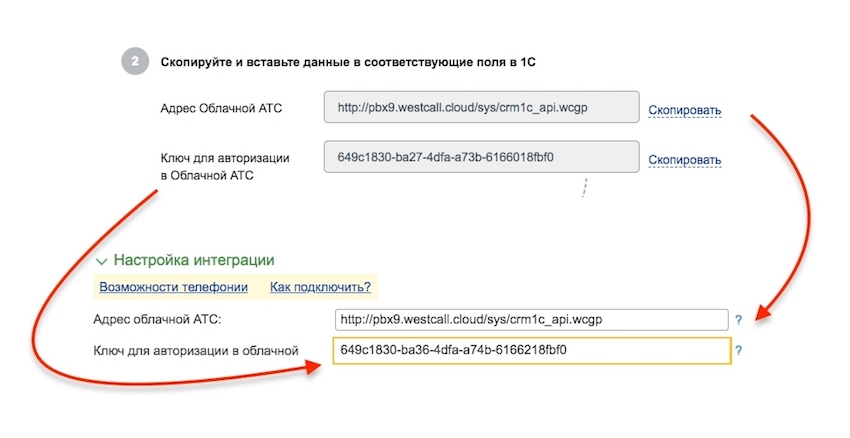Show help for the authorization key field
Viewport: 850px width, 438px height.
tap(738, 351)
